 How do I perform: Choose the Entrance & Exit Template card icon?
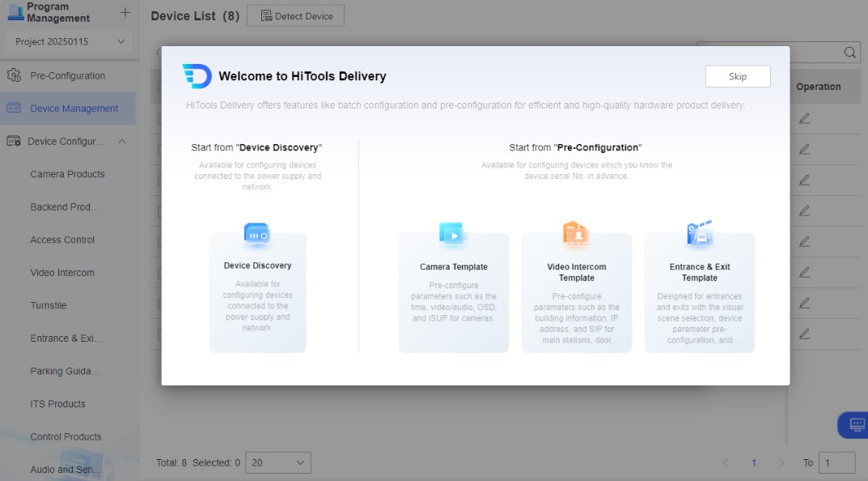tap(700, 233)
